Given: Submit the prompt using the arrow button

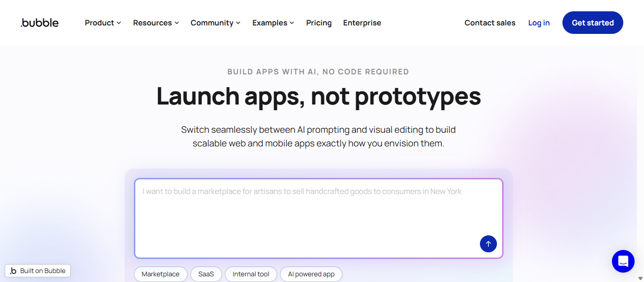Looking at the screenshot, I should pos(488,244).
